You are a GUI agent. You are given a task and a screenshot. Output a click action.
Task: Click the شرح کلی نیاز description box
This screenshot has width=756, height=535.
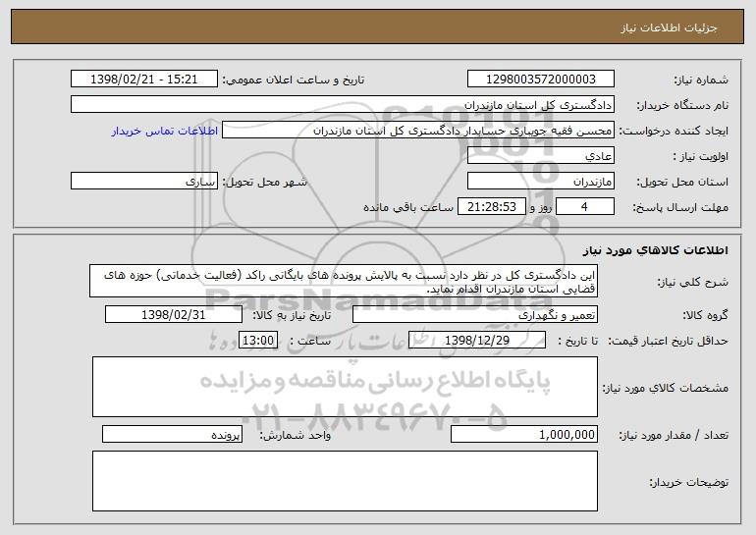[x=344, y=281]
